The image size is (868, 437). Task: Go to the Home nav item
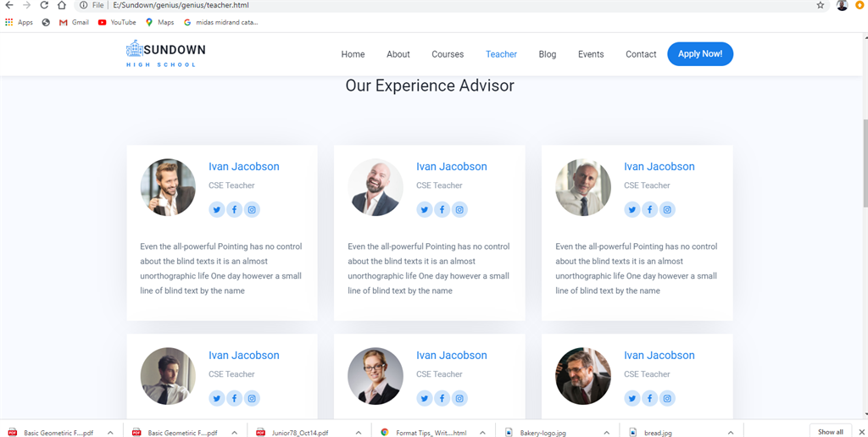(353, 54)
